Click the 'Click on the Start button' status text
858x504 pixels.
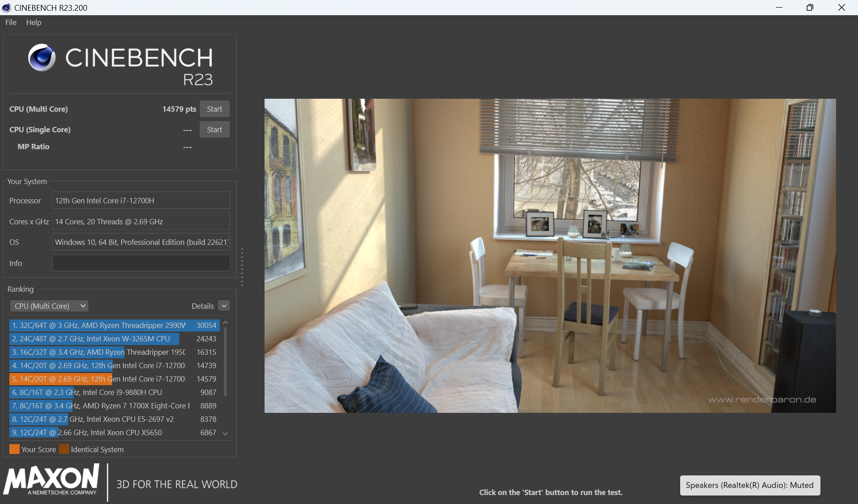click(x=551, y=492)
